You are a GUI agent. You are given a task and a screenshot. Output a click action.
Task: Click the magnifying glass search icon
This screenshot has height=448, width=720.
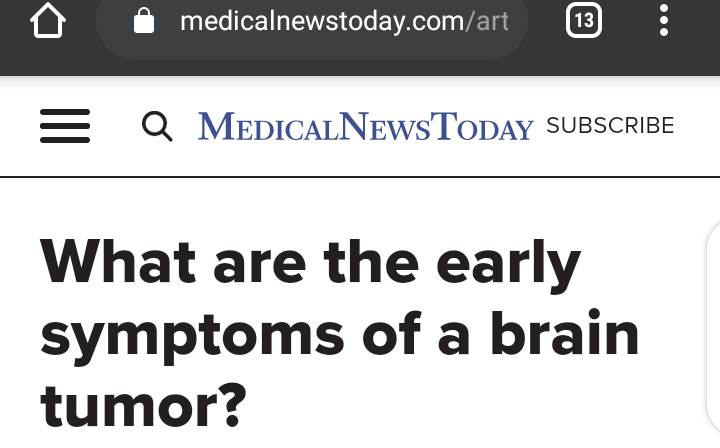click(x=157, y=126)
